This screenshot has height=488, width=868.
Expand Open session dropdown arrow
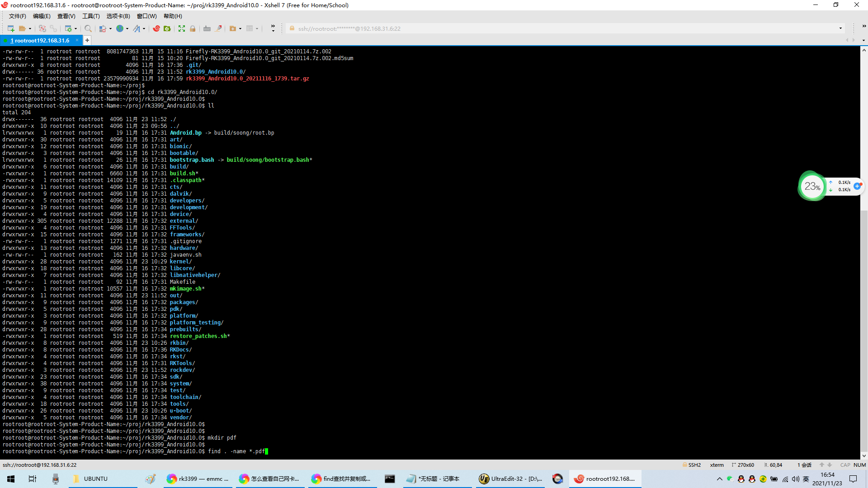pos(30,28)
